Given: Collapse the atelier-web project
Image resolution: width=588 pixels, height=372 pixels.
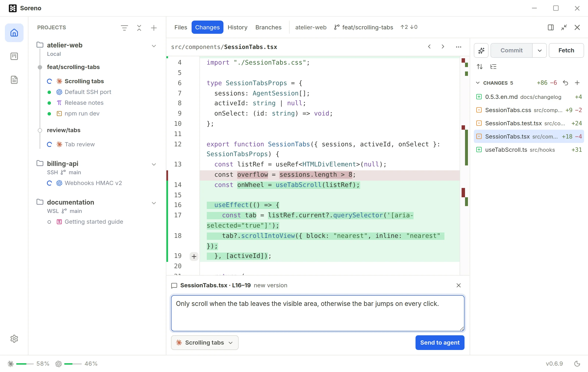Looking at the screenshot, I should [154, 46].
